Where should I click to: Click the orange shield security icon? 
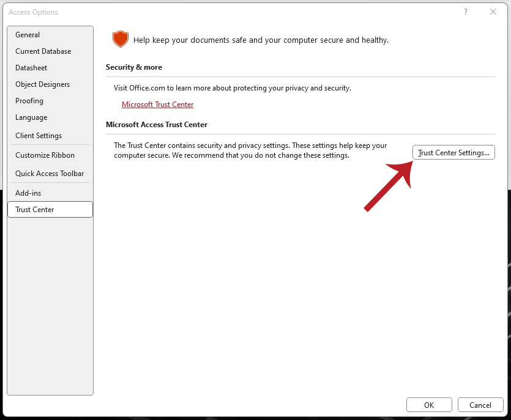(120, 40)
